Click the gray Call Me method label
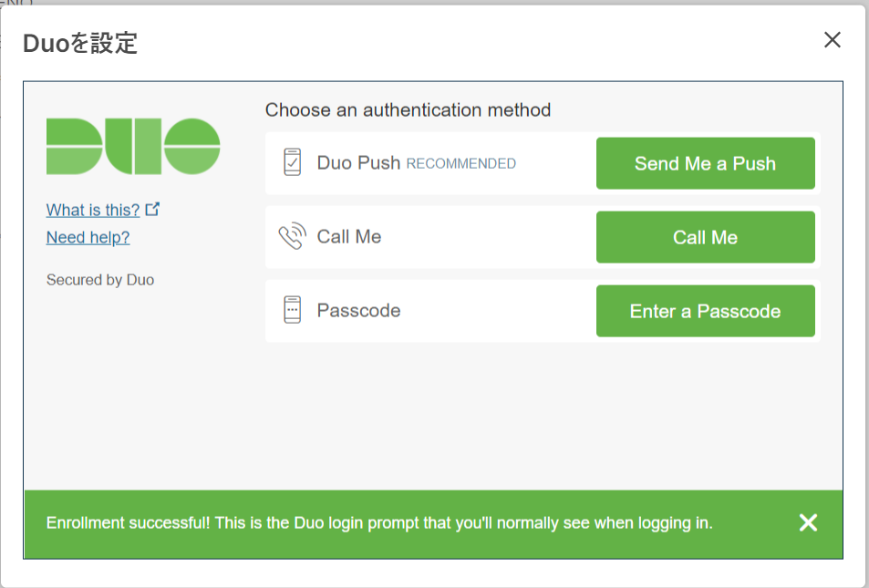 [349, 237]
